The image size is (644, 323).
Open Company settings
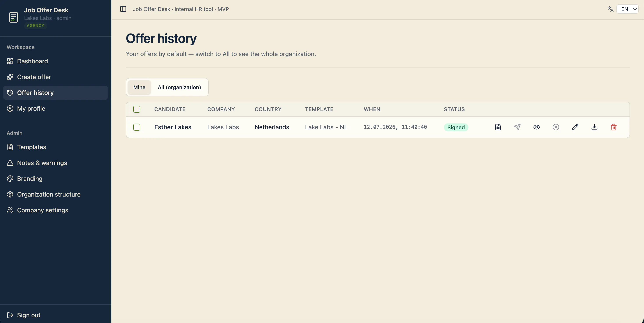tap(55, 210)
